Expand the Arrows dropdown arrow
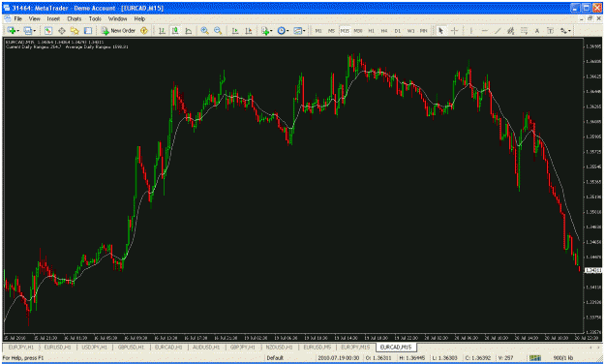Viewport: 605px width, 364px height. pyautogui.click(x=570, y=31)
